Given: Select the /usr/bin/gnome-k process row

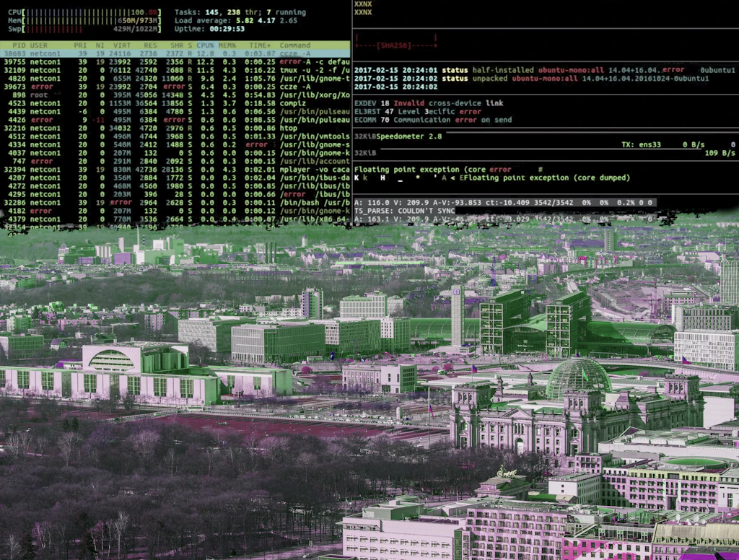Looking at the screenshot, I should click(x=175, y=153).
